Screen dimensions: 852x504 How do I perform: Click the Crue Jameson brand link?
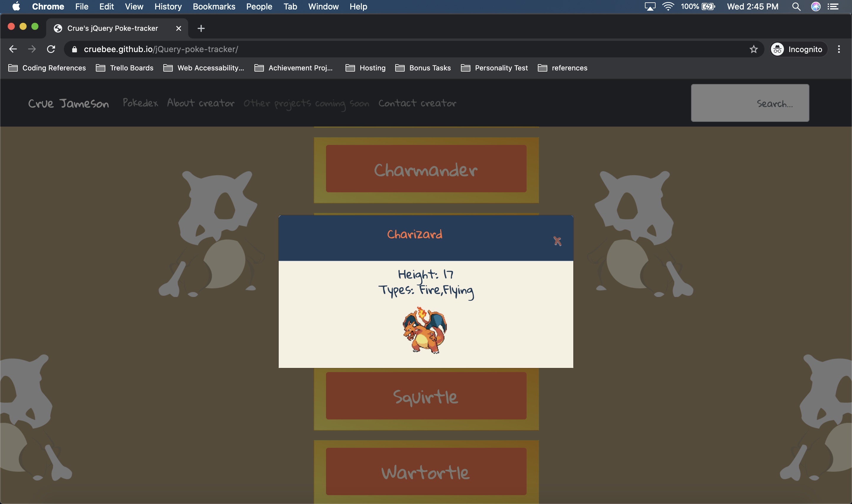[69, 103]
